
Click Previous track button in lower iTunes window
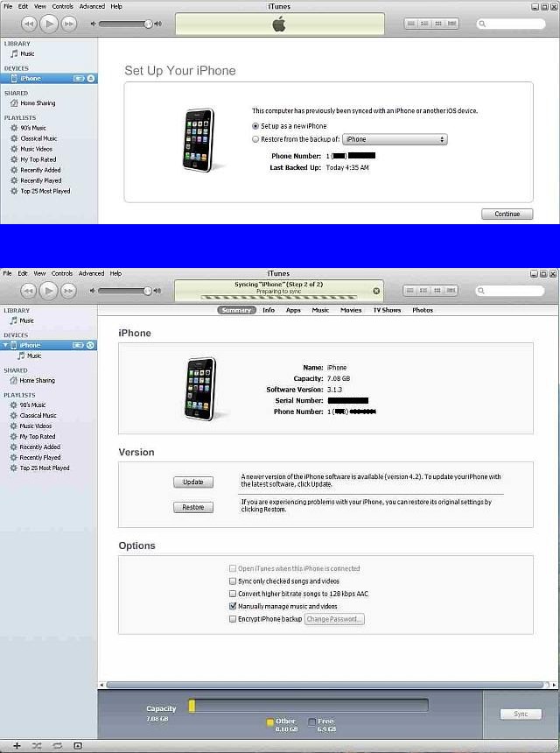28,291
